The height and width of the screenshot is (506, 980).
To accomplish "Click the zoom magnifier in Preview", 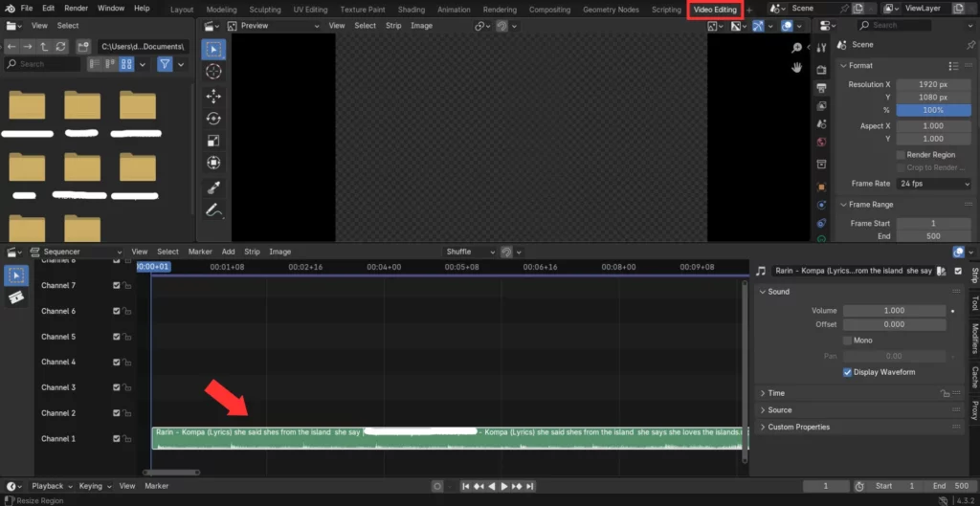I will [x=797, y=48].
